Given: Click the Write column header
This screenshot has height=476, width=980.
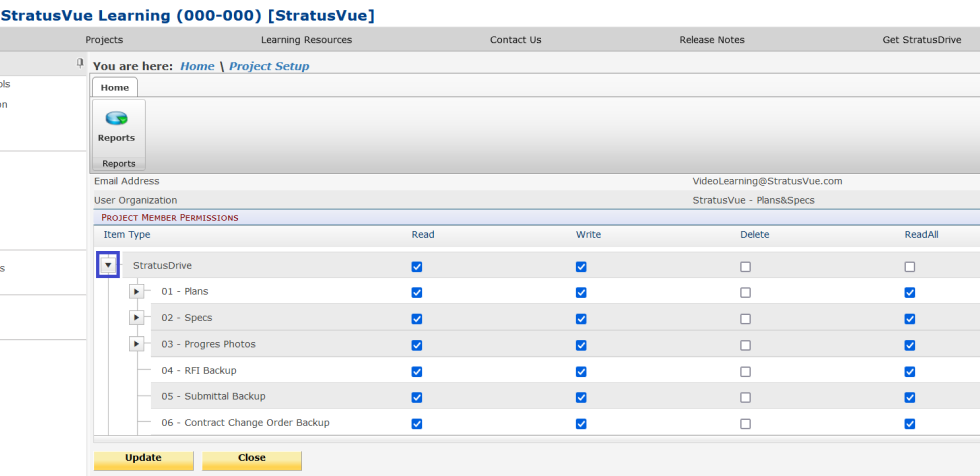Looking at the screenshot, I should click(588, 235).
